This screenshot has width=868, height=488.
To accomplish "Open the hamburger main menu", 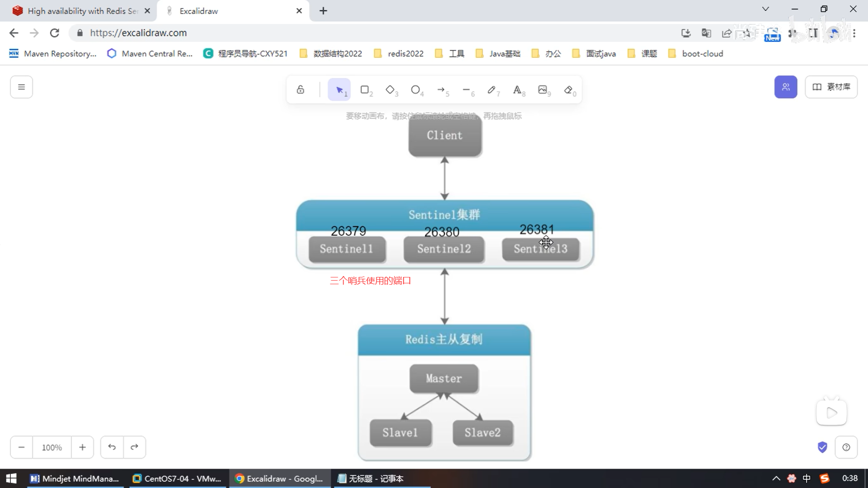I will (x=21, y=87).
